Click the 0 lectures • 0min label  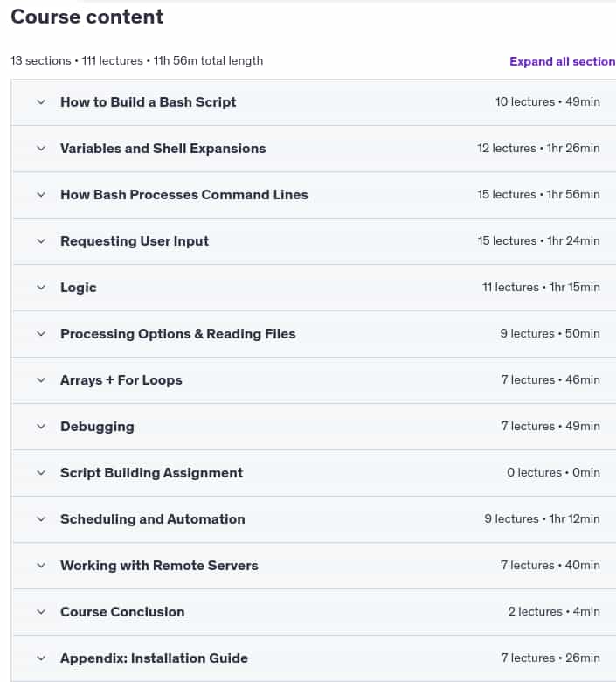(x=553, y=472)
